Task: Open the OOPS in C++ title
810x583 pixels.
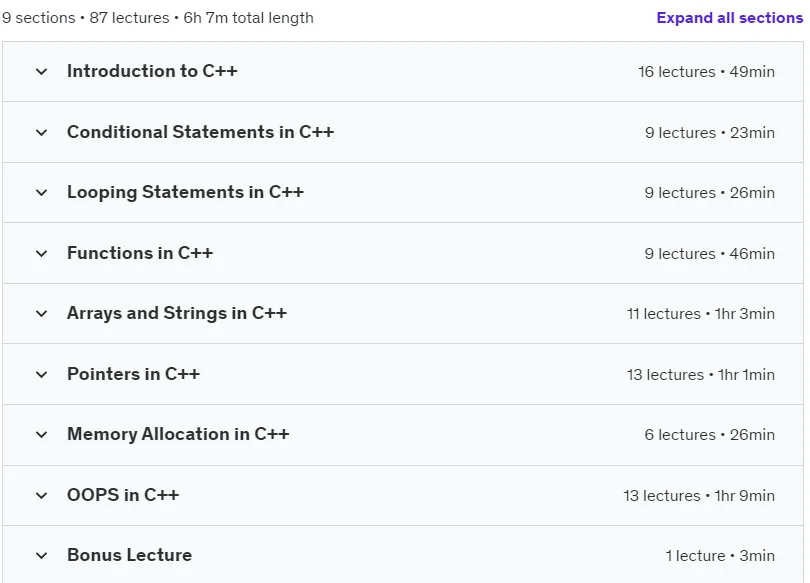Action: (123, 495)
